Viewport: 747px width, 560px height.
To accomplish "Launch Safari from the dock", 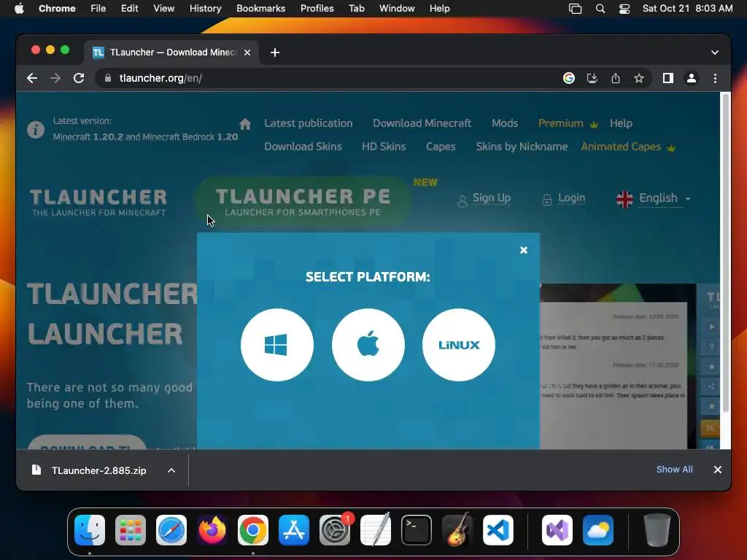I will coord(171,530).
